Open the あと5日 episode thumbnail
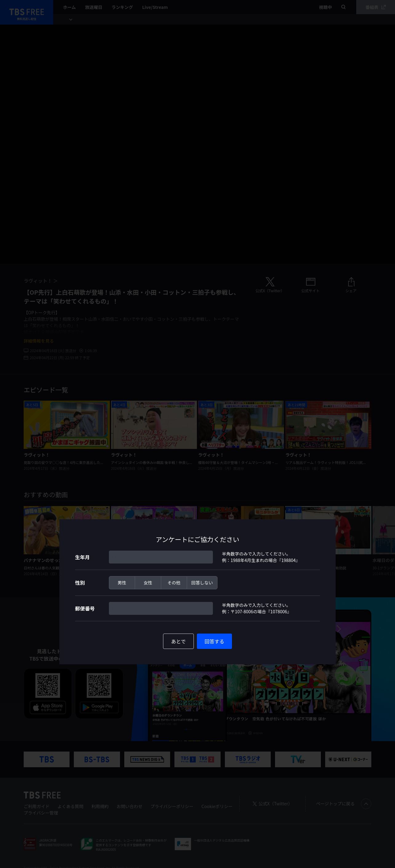Screen dimensions: 395x868 [x=66, y=425]
